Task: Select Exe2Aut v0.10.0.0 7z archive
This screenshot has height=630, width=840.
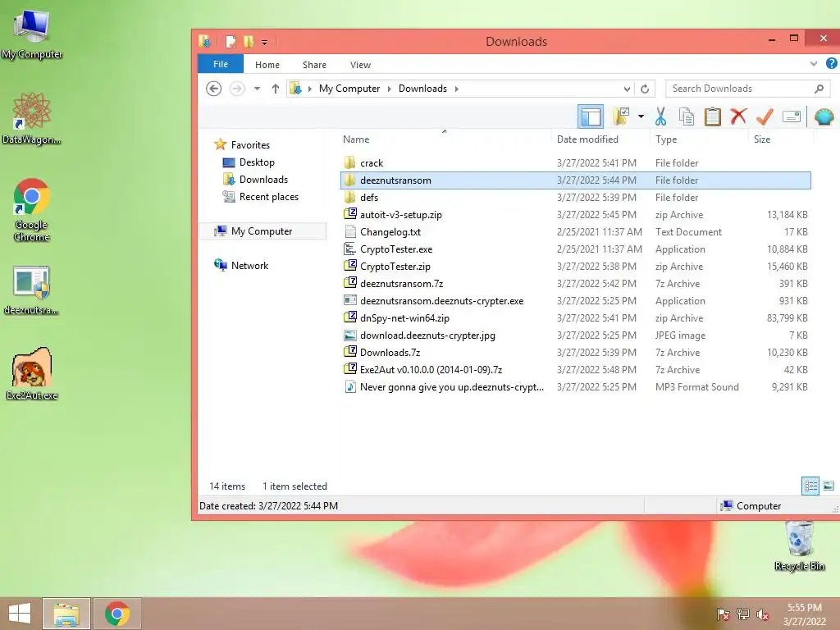Action: coord(575,370)
